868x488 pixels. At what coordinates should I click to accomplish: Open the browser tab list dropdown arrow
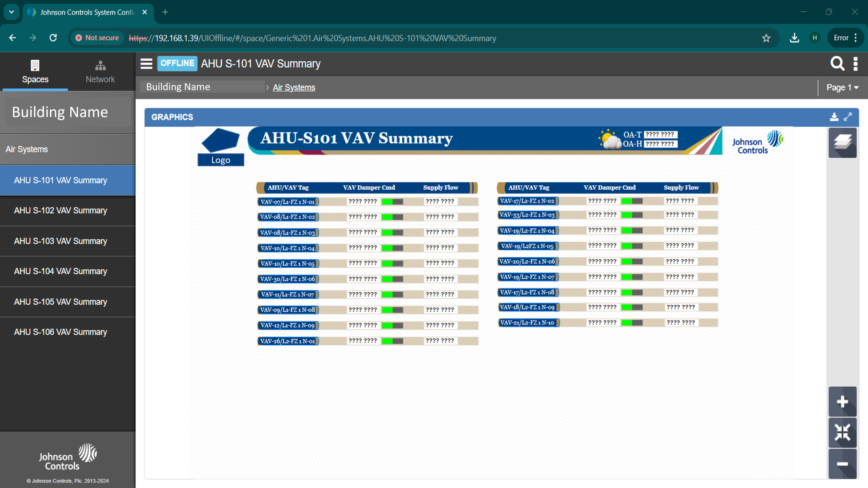coord(11,12)
